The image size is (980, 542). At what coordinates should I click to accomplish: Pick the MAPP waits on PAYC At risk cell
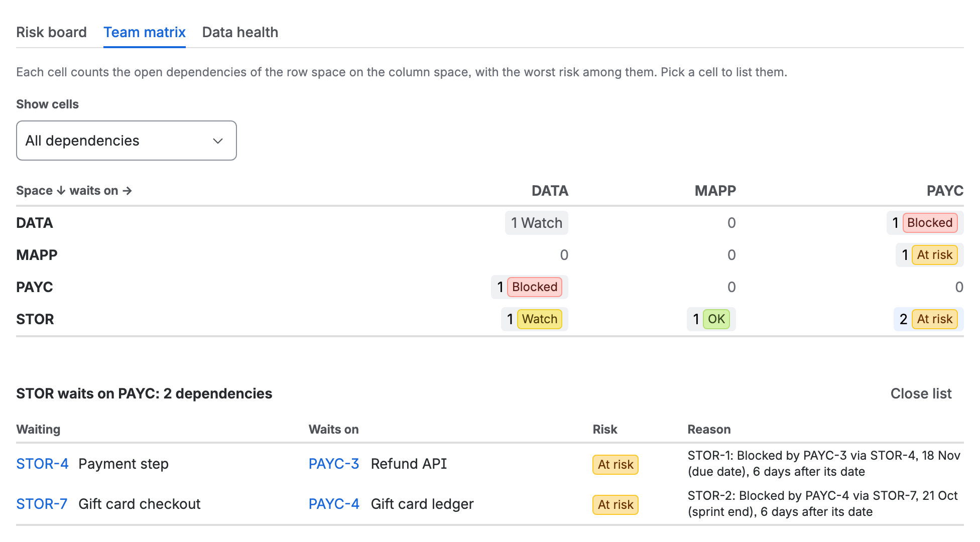click(930, 255)
